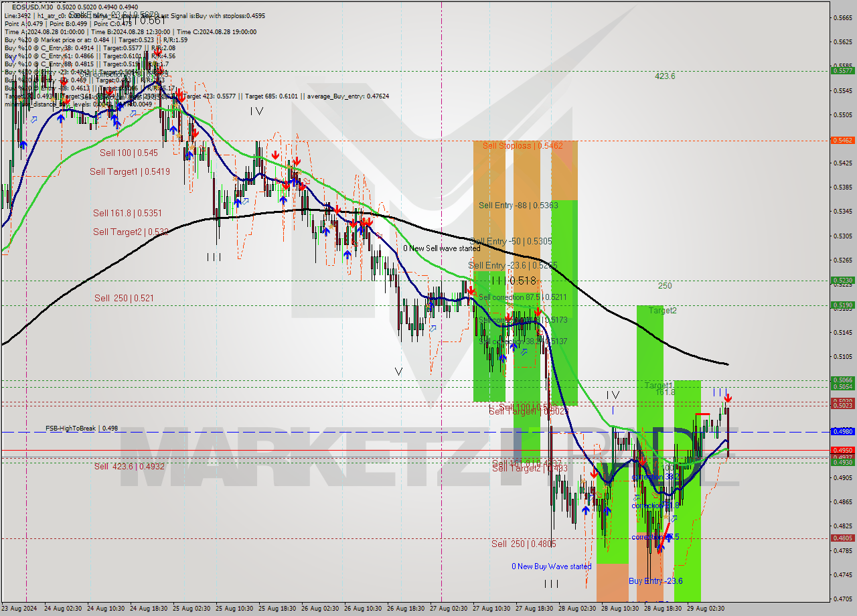
Task: Click the 'Sell 161.8 | 0.5351' label
Action: (127, 213)
